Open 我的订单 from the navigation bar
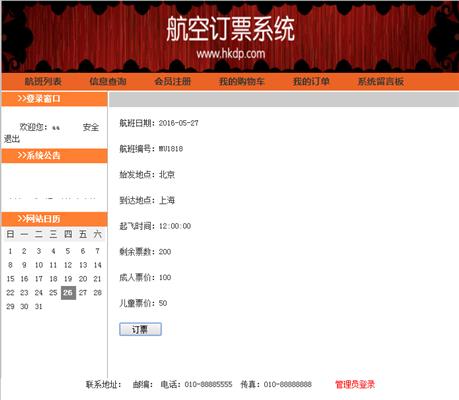The width and height of the screenshot is (459, 400). click(x=311, y=81)
